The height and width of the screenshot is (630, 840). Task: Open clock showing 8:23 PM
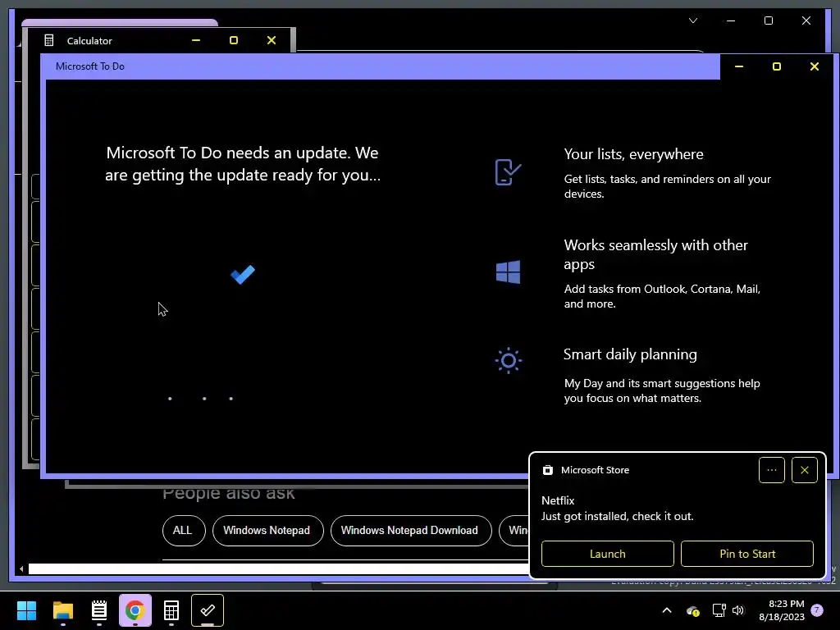pos(782,610)
